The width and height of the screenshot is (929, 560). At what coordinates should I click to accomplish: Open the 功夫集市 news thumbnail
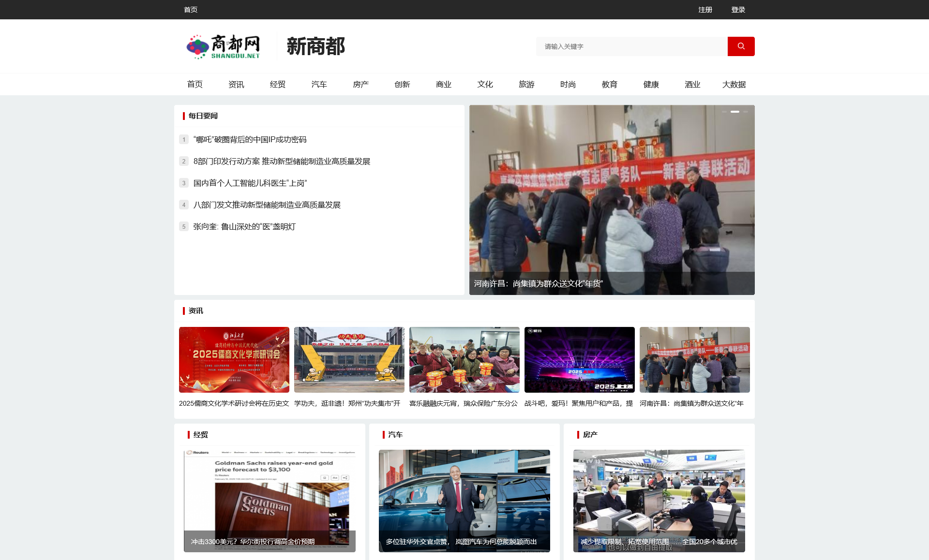pyautogui.click(x=349, y=360)
